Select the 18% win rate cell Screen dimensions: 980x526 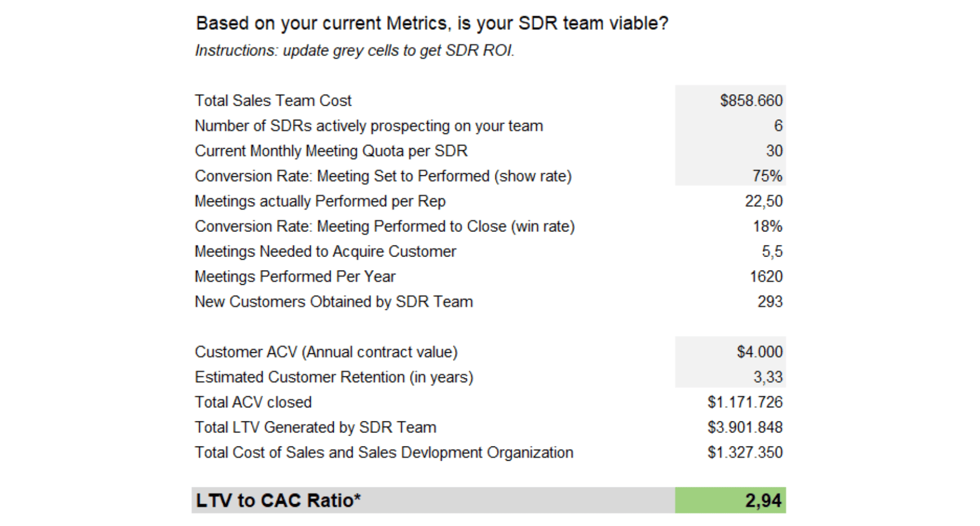(767, 227)
